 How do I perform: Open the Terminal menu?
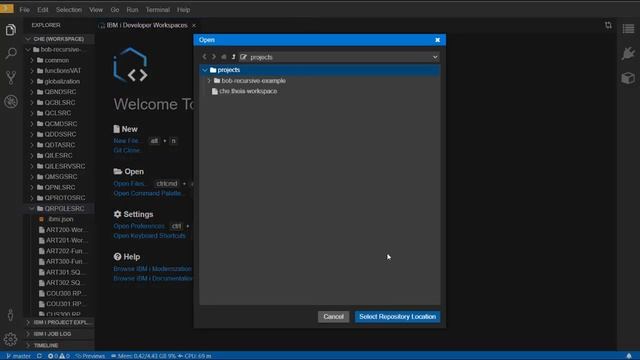[158, 9]
